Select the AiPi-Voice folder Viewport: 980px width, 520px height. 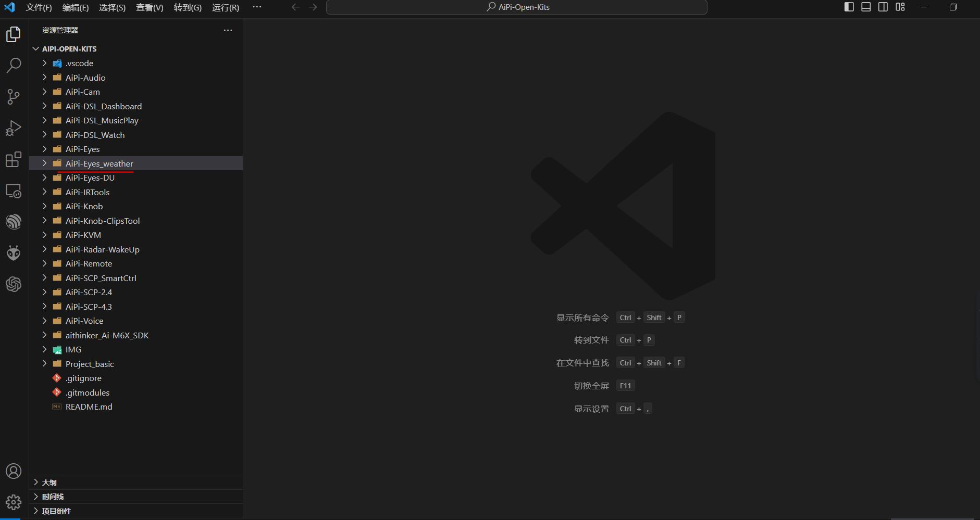(x=136, y=321)
